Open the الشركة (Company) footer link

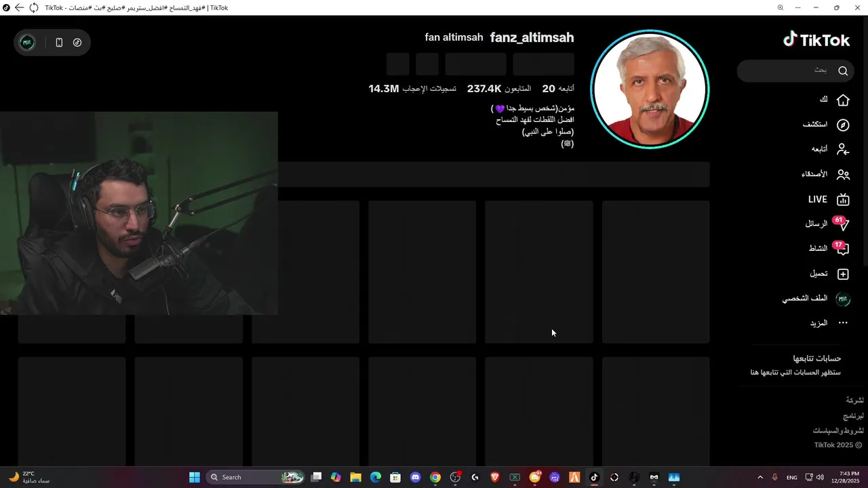pyautogui.click(x=854, y=400)
